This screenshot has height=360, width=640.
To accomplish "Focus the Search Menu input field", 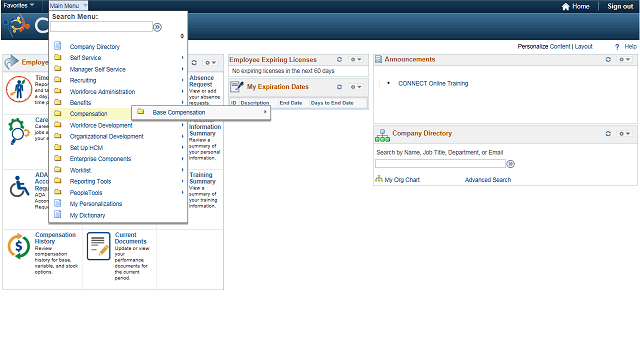I will (x=102, y=27).
